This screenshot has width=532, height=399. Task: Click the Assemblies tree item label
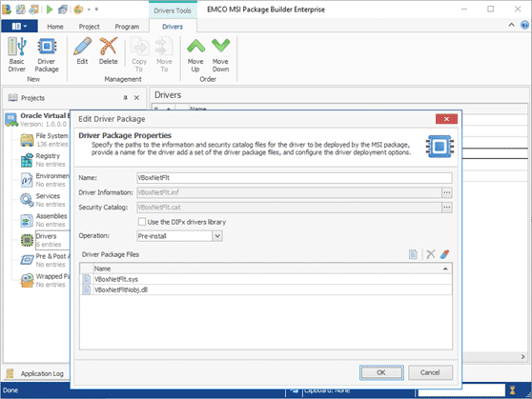point(51,216)
